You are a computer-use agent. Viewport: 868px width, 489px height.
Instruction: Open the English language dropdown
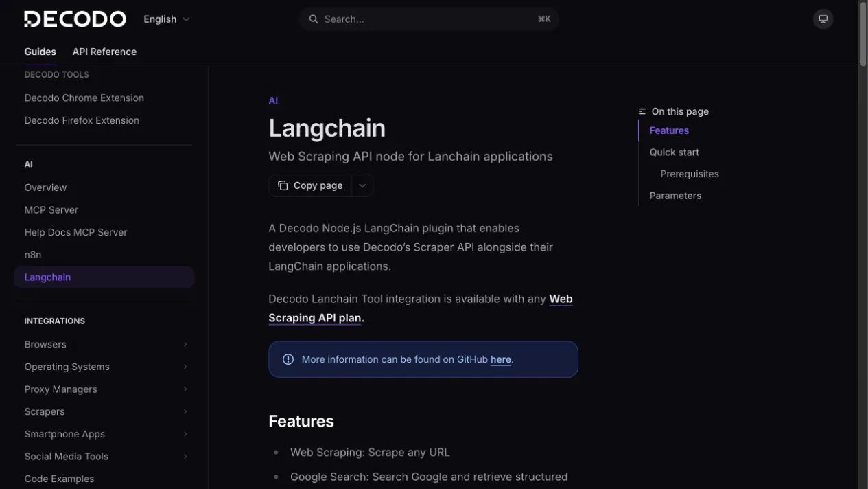167,19
